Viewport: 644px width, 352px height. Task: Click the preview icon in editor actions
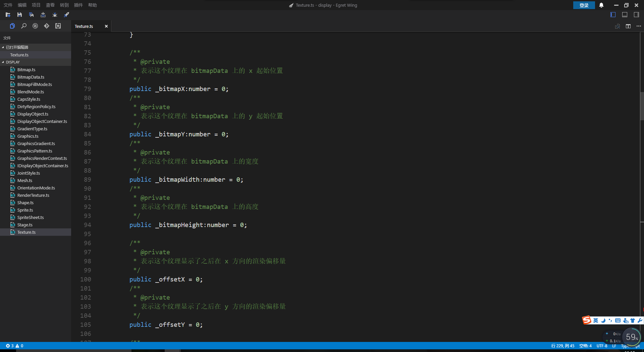[618, 26]
